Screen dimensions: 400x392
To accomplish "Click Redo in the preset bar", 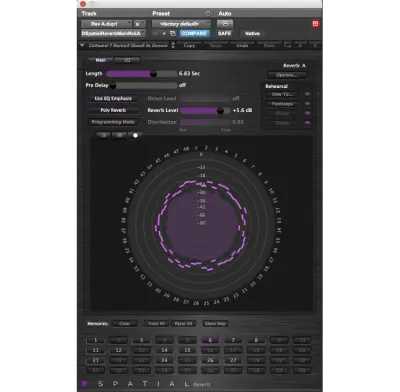I will click(x=269, y=45).
